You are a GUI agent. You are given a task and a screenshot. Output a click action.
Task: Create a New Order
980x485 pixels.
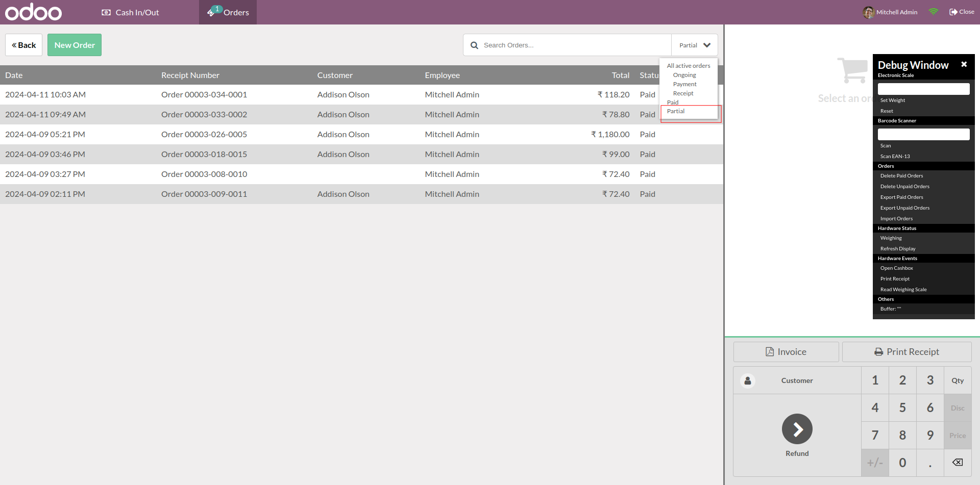(75, 45)
